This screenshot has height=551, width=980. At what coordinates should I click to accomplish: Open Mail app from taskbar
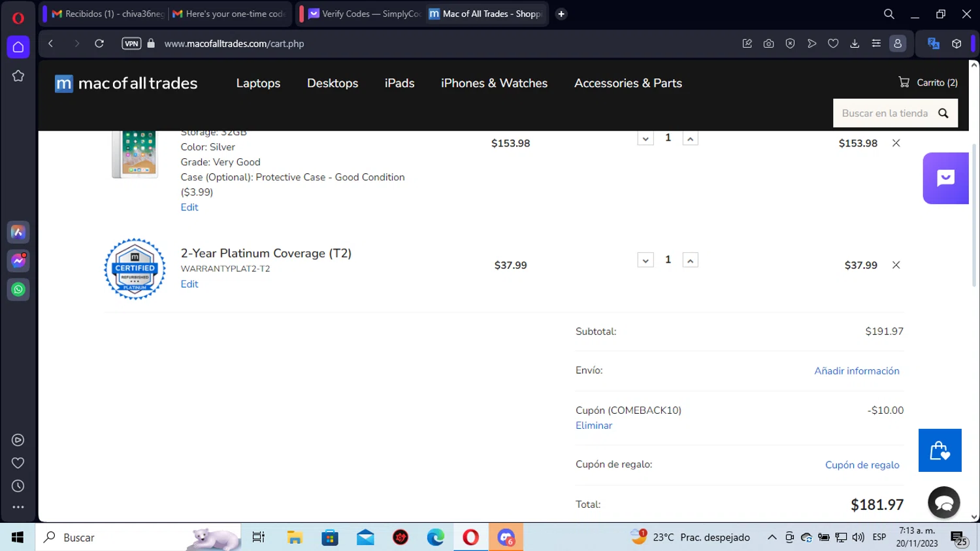[365, 537]
